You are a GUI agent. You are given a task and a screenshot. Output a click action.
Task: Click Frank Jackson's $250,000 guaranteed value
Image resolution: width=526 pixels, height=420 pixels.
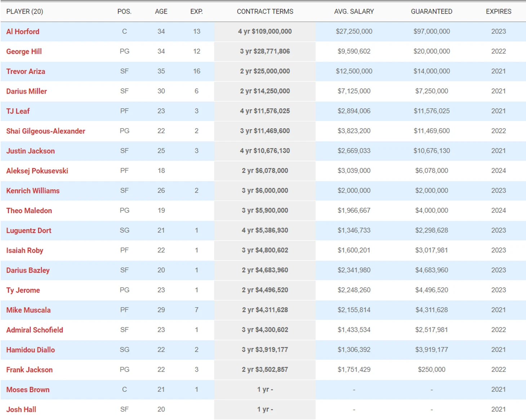tap(431, 370)
